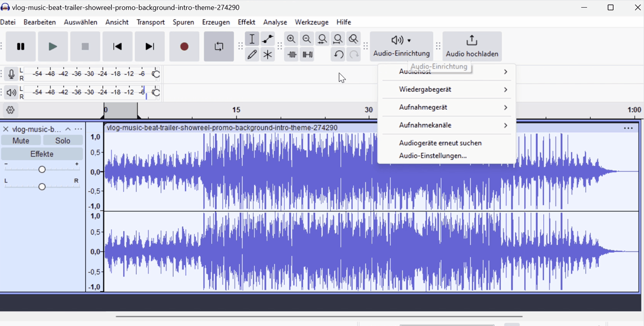Open the Effekt menu
The width and height of the screenshot is (644, 326).
(x=246, y=22)
